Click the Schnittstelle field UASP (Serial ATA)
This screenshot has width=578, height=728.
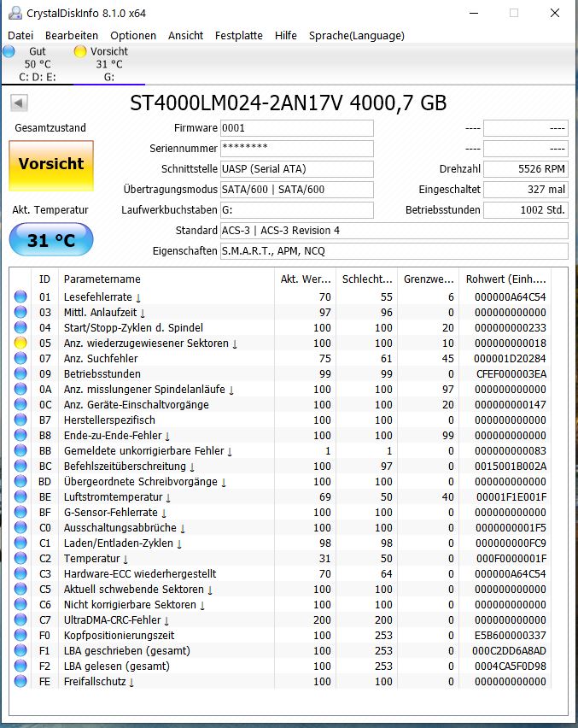[x=297, y=169]
